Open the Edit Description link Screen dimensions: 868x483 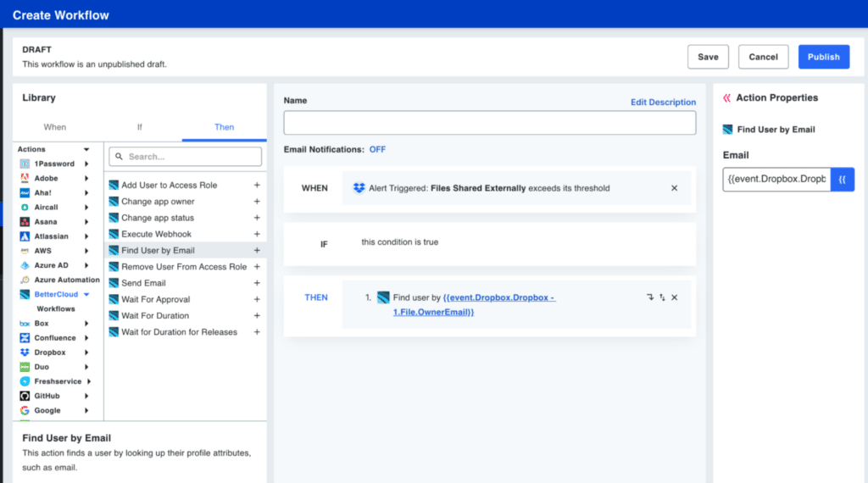663,103
